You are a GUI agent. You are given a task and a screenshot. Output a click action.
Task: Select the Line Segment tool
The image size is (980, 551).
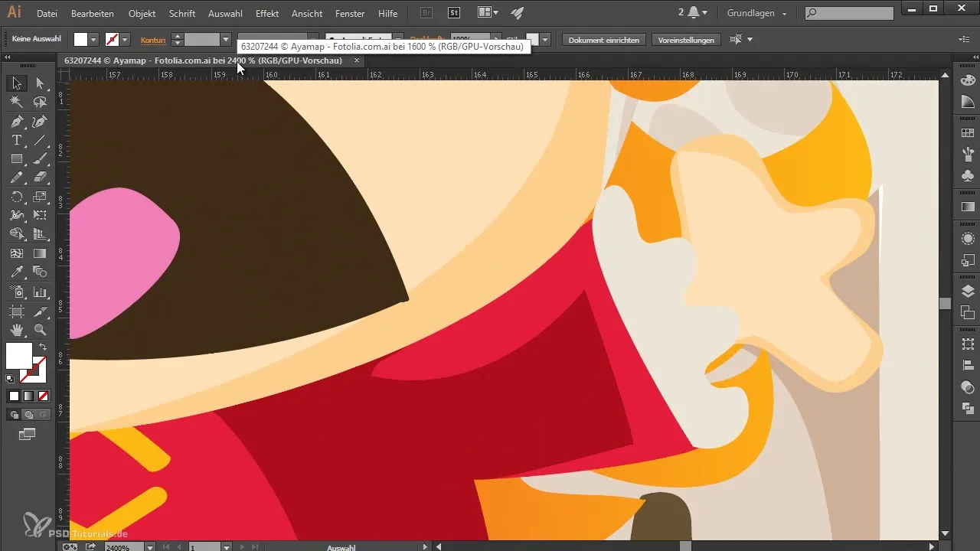coord(40,140)
